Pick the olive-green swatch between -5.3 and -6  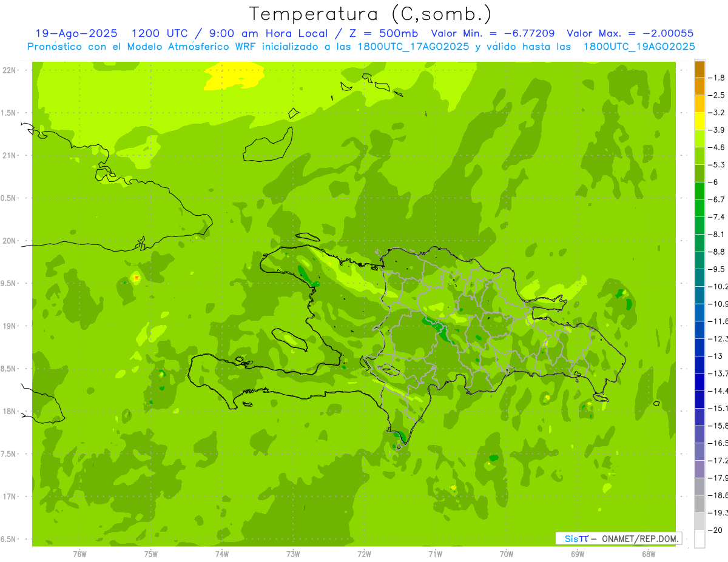tap(699, 173)
